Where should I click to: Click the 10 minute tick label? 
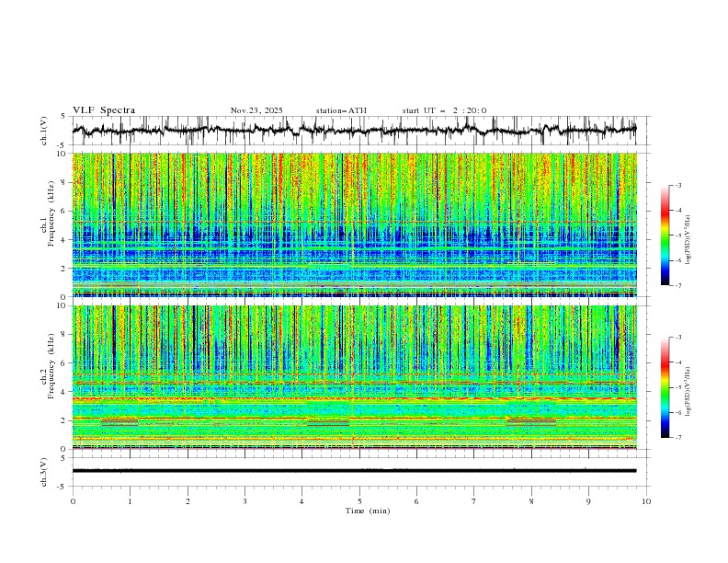point(646,501)
